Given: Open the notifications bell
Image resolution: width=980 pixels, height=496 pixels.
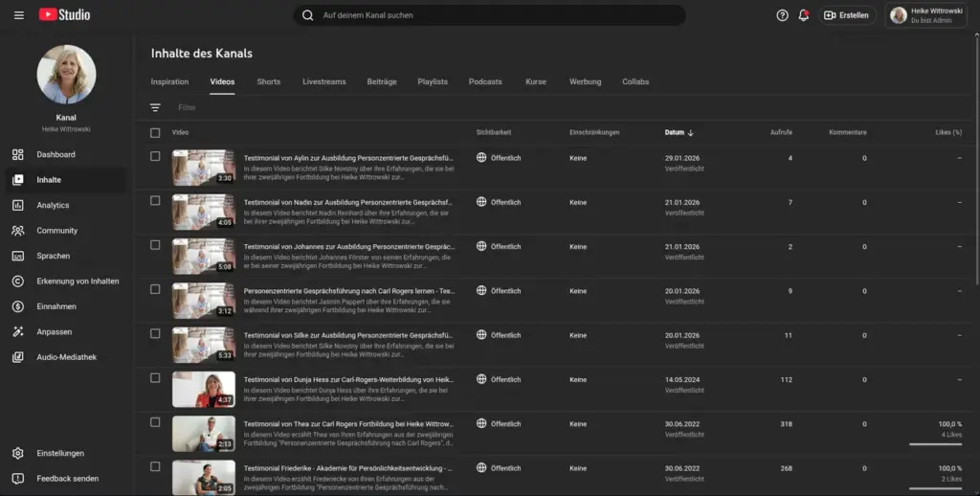Looking at the screenshot, I should (804, 15).
